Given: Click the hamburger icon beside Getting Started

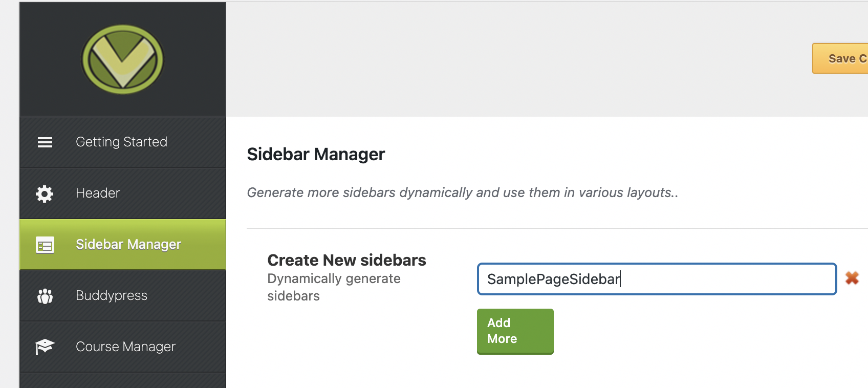Looking at the screenshot, I should click(45, 142).
